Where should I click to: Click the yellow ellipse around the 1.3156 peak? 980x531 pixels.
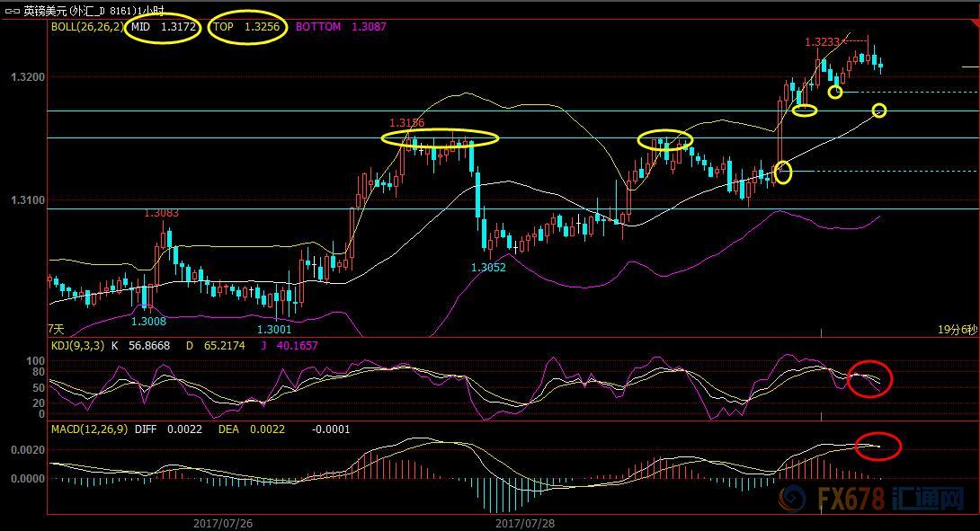pos(440,138)
